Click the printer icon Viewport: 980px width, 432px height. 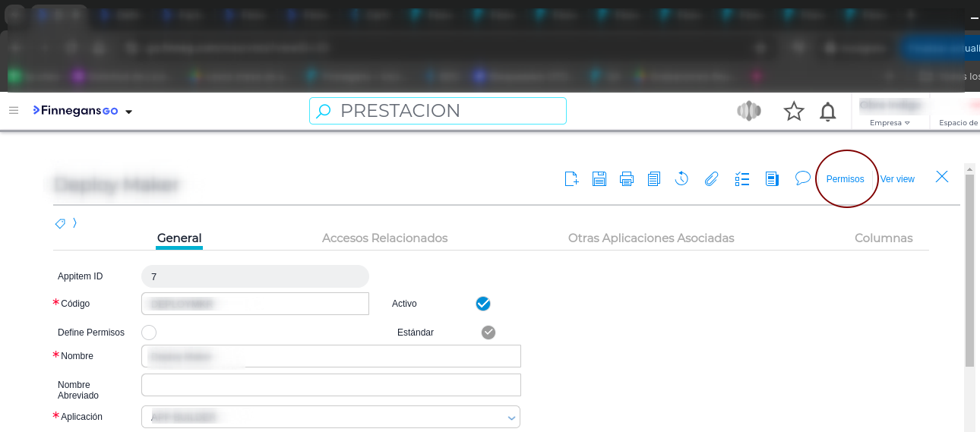point(627,178)
